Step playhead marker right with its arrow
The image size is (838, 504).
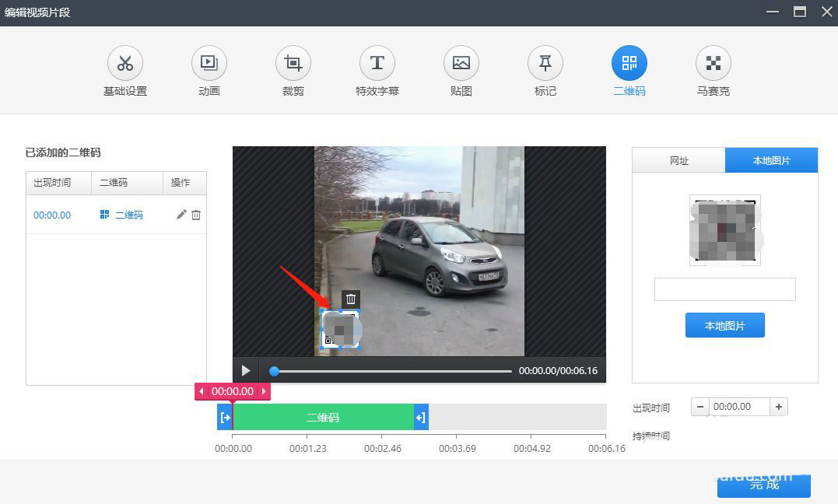pyautogui.click(x=264, y=391)
